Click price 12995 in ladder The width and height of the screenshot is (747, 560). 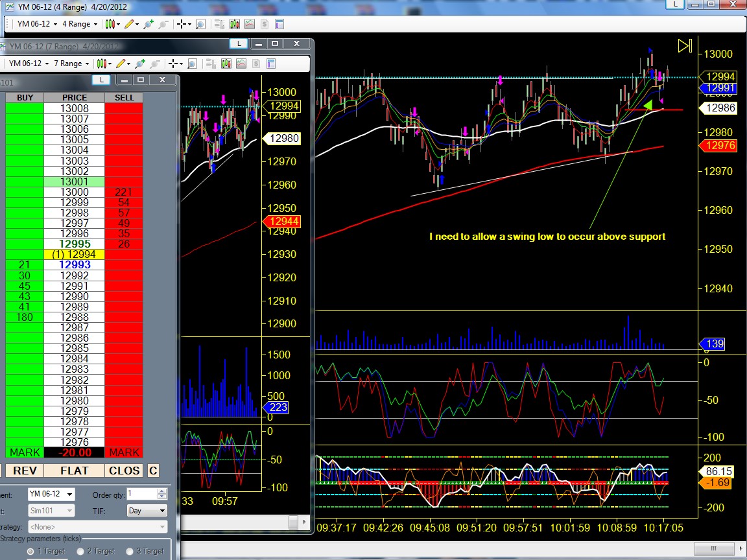(75, 244)
